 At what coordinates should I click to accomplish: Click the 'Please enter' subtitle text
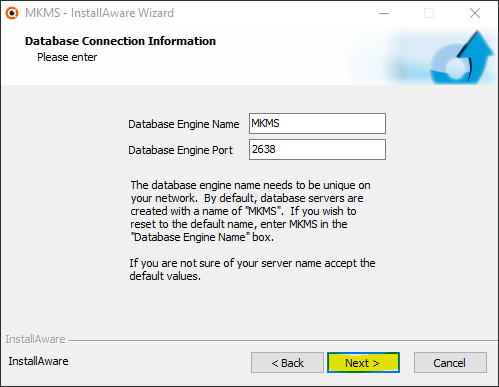67,57
